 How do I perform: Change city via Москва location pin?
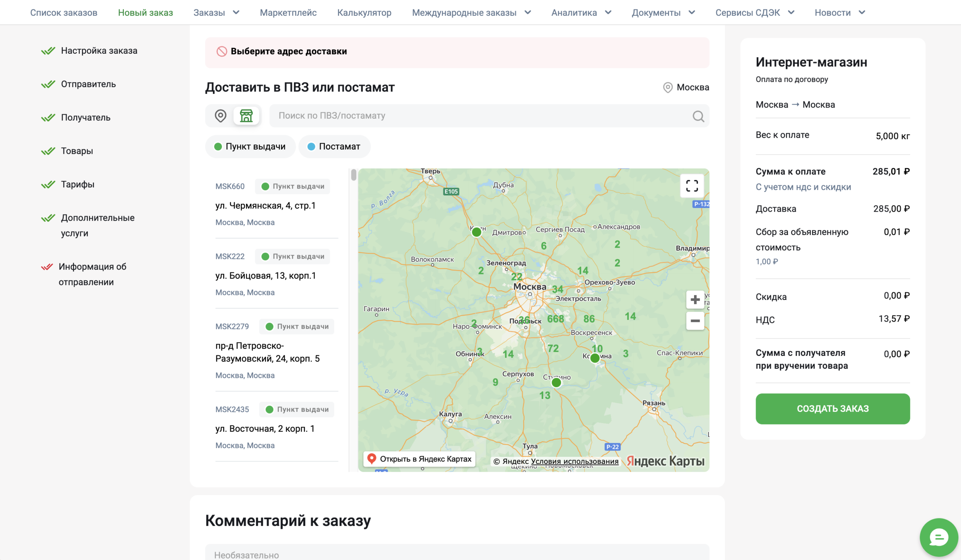tap(686, 87)
